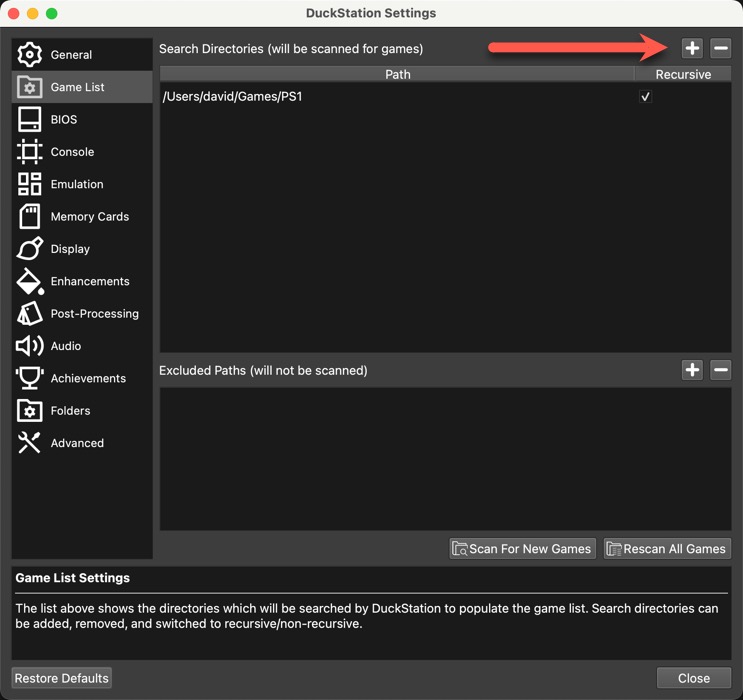The height and width of the screenshot is (700, 743).
Task: Remove the selected search directory
Action: (x=720, y=48)
